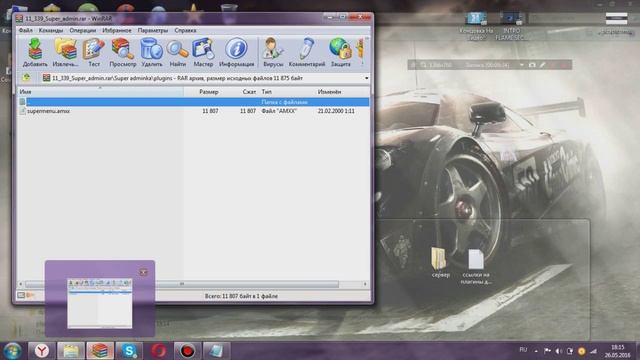Open the Справка menu
This screenshot has width=640, height=360.
pyautogui.click(x=185, y=30)
